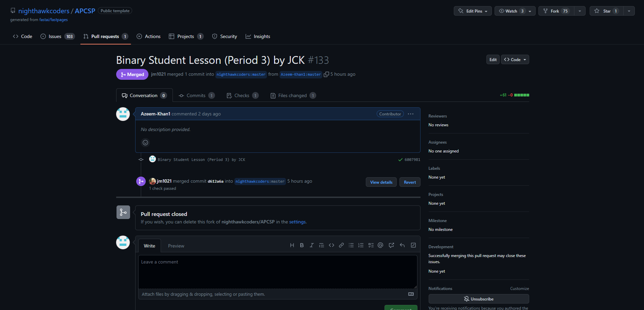Reference an issue or pull request icon
644x310 pixels.
point(391,245)
